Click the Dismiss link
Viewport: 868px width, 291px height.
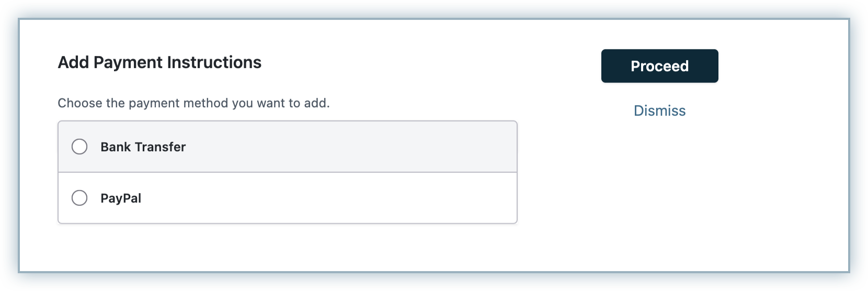[x=659, y=110]
